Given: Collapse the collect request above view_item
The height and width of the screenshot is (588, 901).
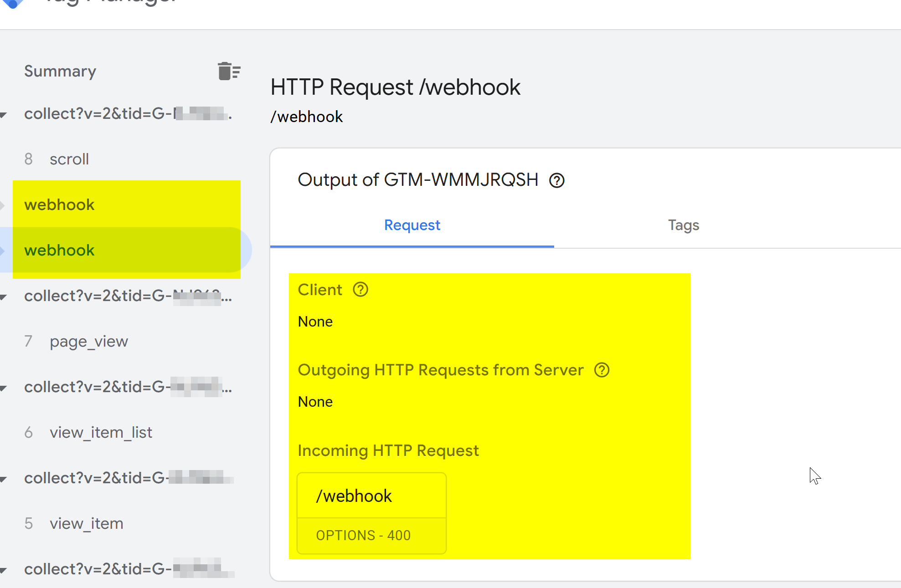Looking at the screenshot, I should (3, 479).
